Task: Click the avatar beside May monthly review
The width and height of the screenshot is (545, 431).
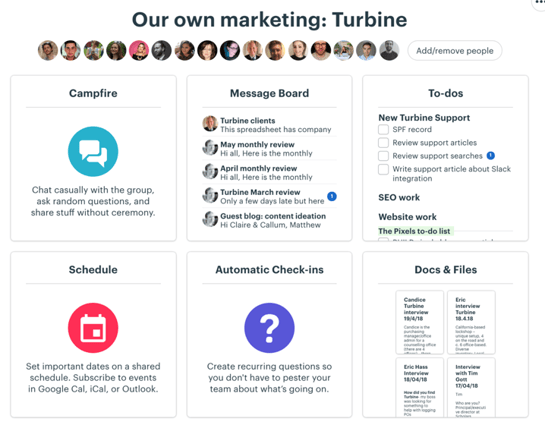Action: tap(210, 147)
